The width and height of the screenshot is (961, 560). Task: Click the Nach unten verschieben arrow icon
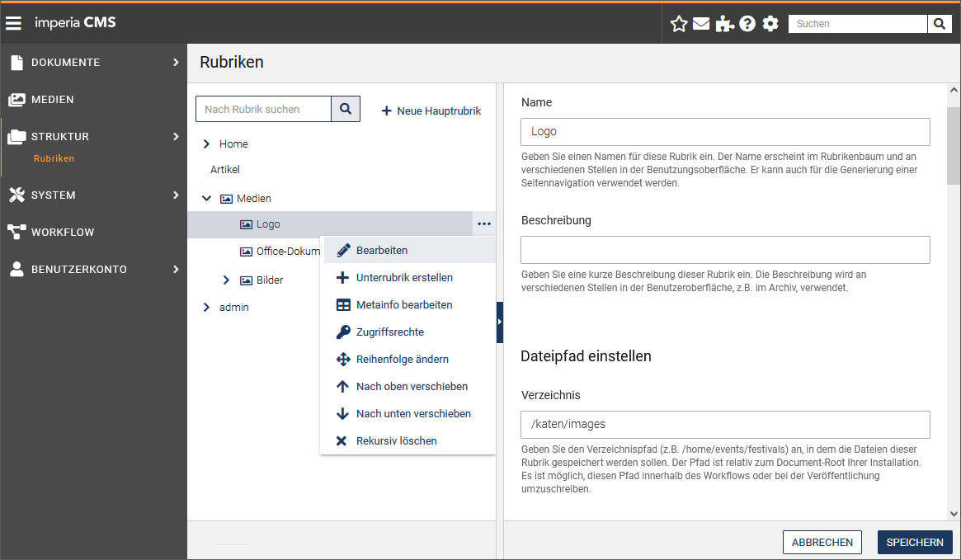tap(342, 413)
